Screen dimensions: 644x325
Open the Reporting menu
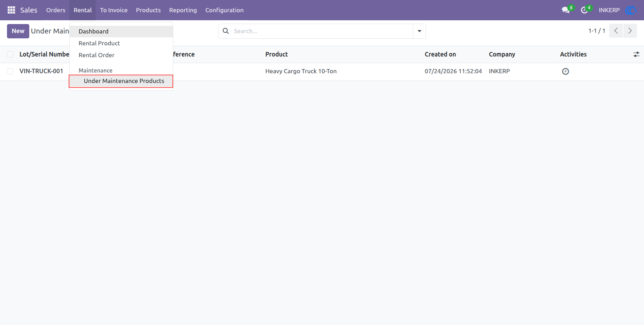coord(183,10)
